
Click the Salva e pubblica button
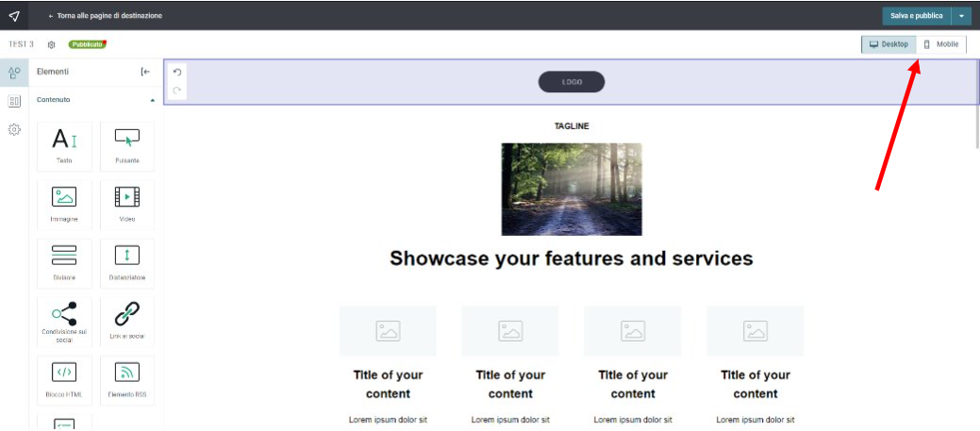[x=916, y=16]
